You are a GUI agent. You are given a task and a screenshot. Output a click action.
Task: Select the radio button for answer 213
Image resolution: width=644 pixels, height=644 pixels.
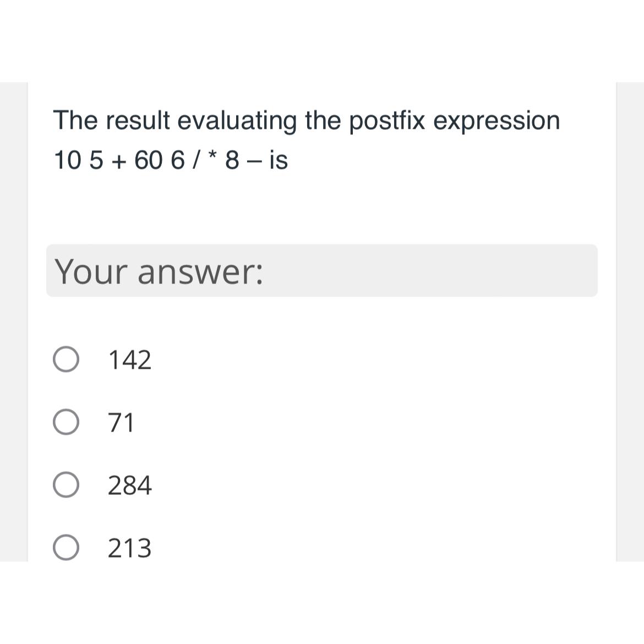click(x=67, y=548)
